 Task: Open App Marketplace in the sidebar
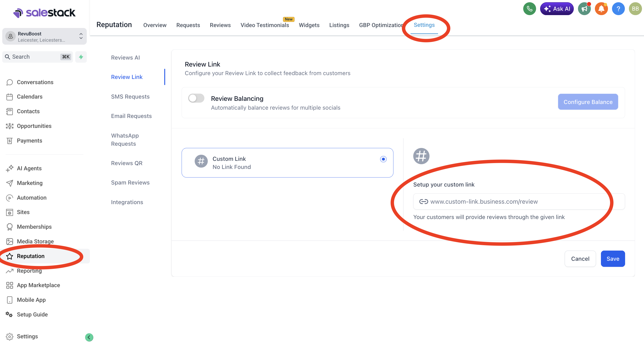point(38,285)
